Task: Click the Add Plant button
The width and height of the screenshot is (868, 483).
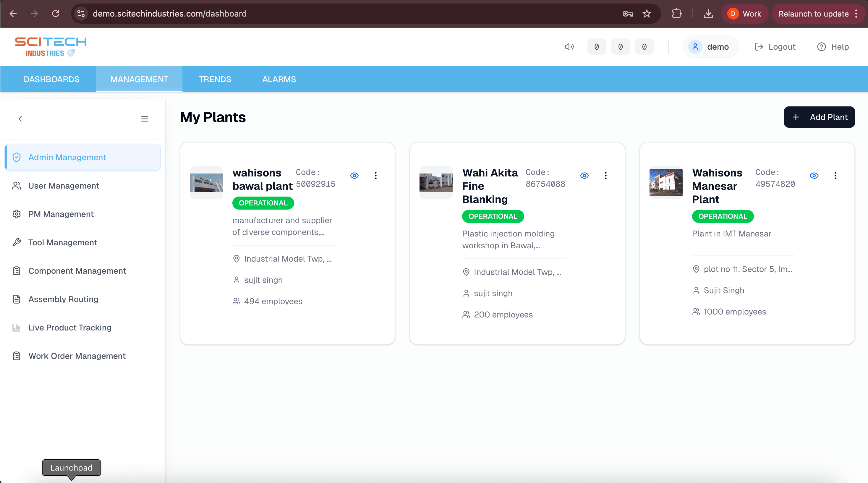Action: pos(819,117)
